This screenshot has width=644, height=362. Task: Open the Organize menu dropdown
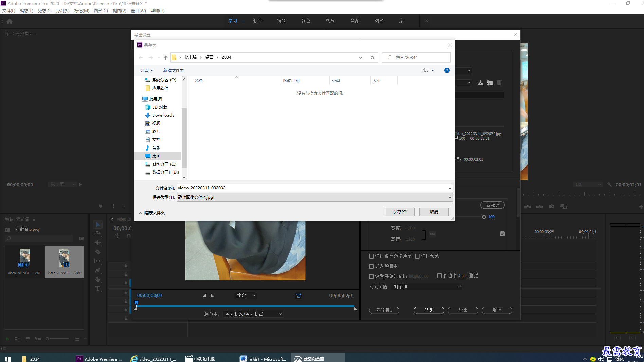(x=146, y=70)
